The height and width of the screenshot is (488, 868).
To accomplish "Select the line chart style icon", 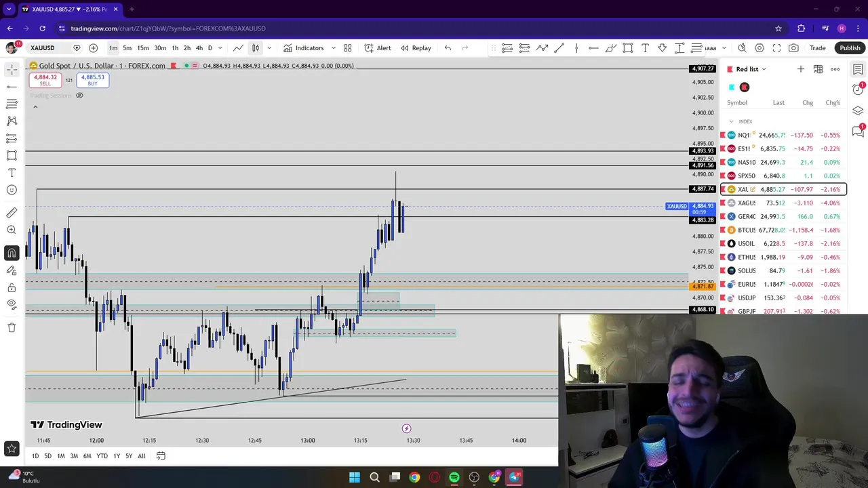I will pos(238,48).
